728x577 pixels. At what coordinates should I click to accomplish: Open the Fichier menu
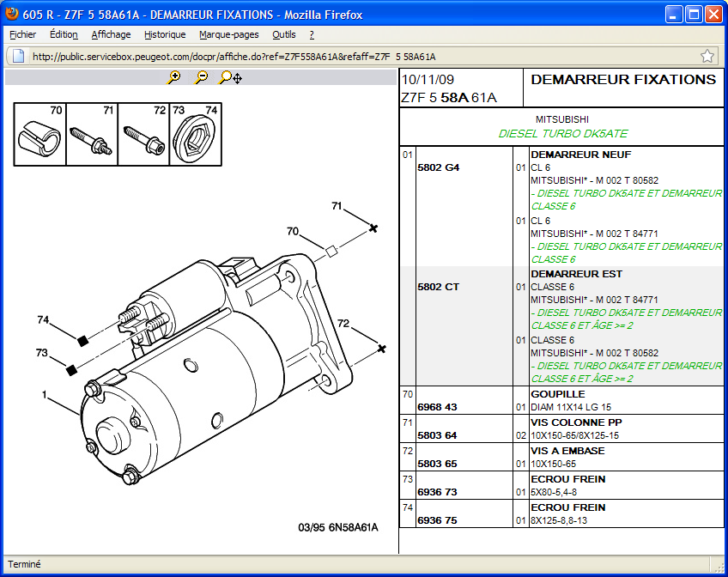click(23, 34)
